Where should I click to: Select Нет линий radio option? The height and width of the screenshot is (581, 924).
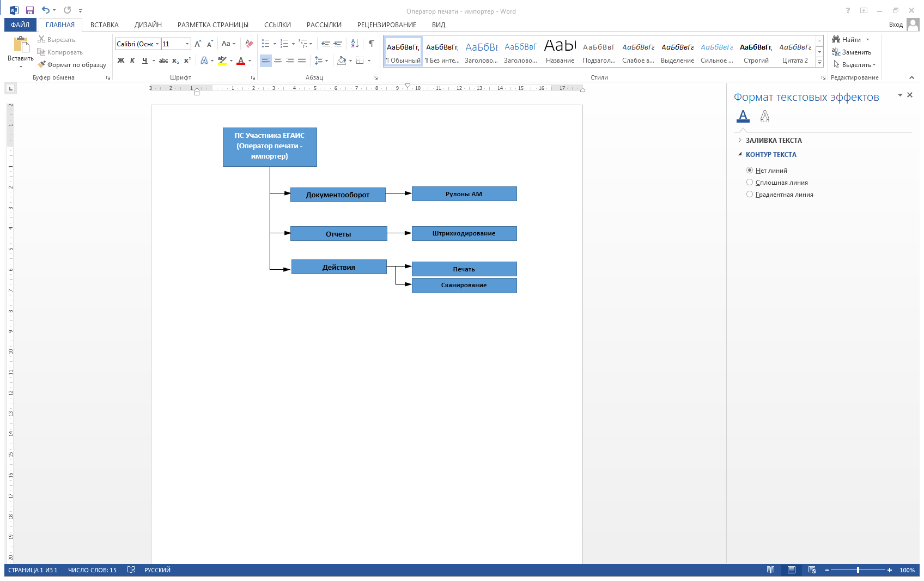(750, 170)
